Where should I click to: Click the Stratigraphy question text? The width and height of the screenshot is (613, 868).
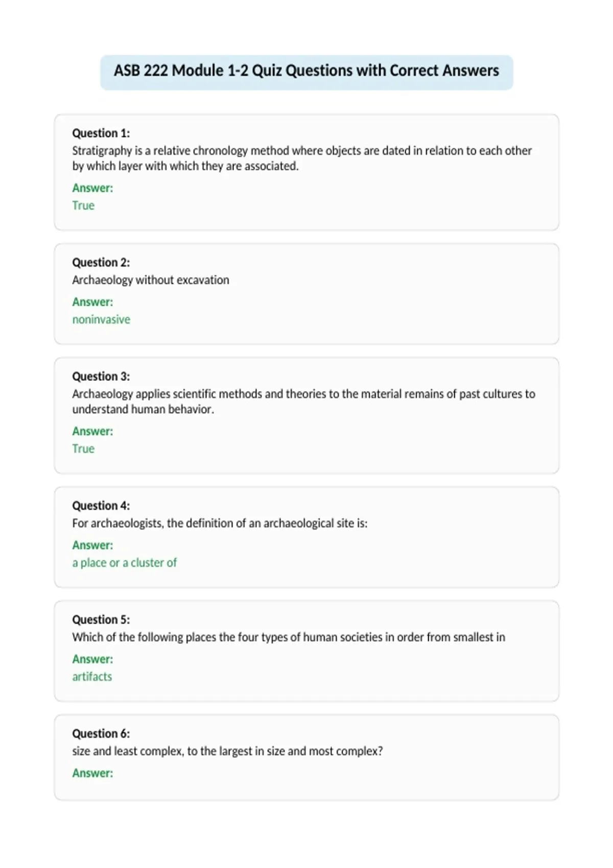[302, 158]
